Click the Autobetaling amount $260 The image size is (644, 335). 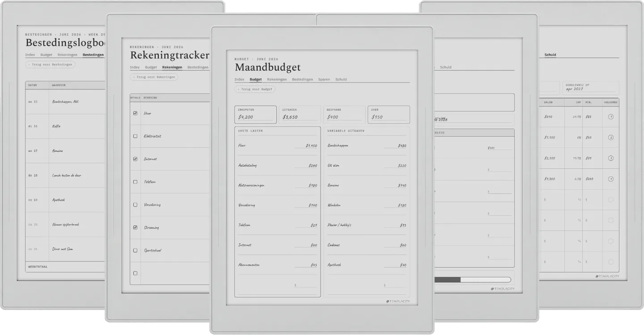coord(313,166)
